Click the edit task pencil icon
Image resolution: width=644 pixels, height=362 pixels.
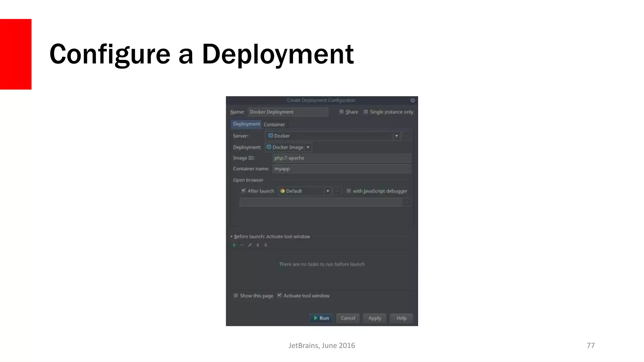coord(250,245)
